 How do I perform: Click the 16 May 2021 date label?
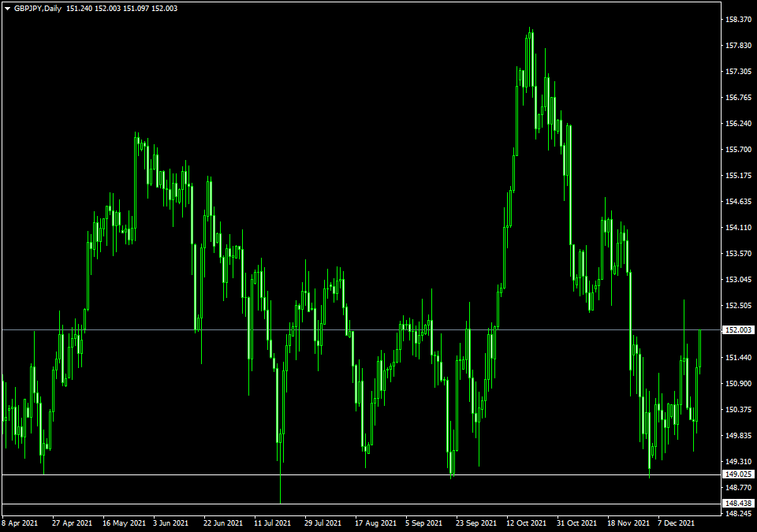pyautogui.click(x=124, y=523)
